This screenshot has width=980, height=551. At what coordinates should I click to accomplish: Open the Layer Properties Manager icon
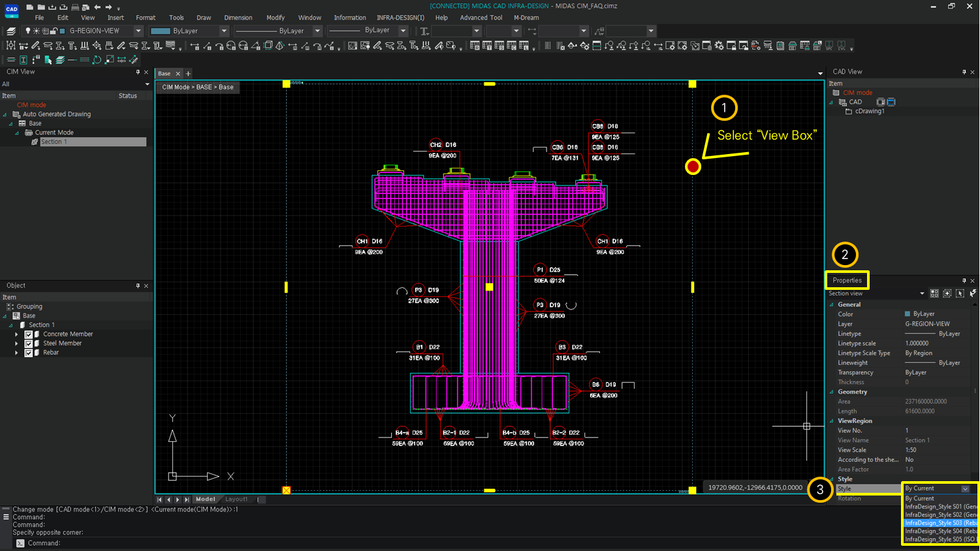(10, 31)
